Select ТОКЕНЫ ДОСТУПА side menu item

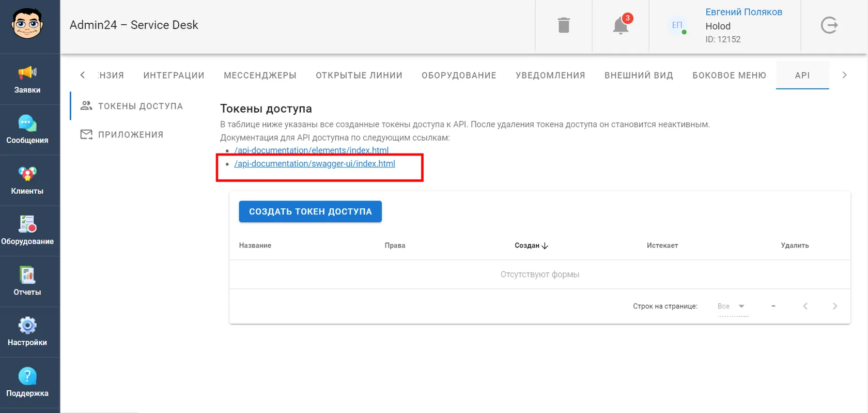132,106
